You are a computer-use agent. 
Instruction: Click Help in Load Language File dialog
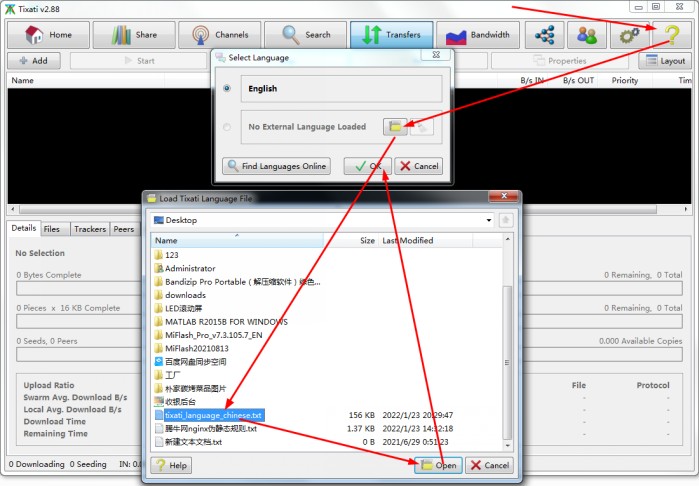tap(172, 465)
